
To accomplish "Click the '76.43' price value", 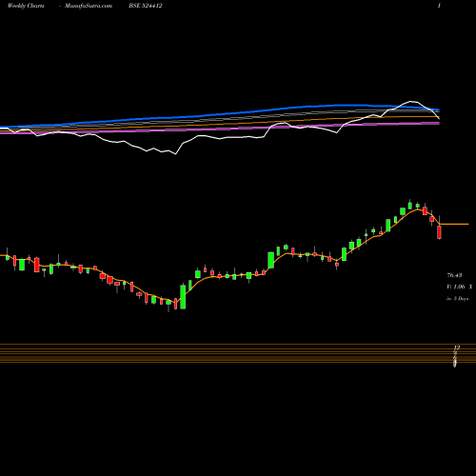I will 454,275.
